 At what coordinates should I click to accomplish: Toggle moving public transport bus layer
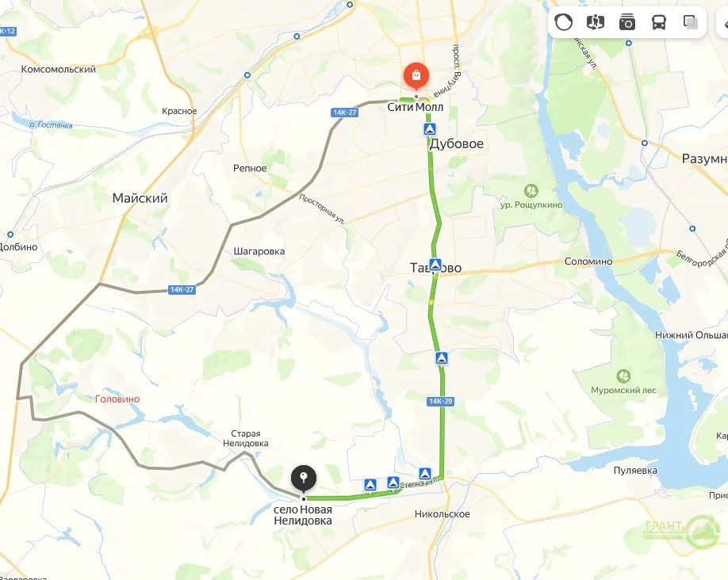659,22
